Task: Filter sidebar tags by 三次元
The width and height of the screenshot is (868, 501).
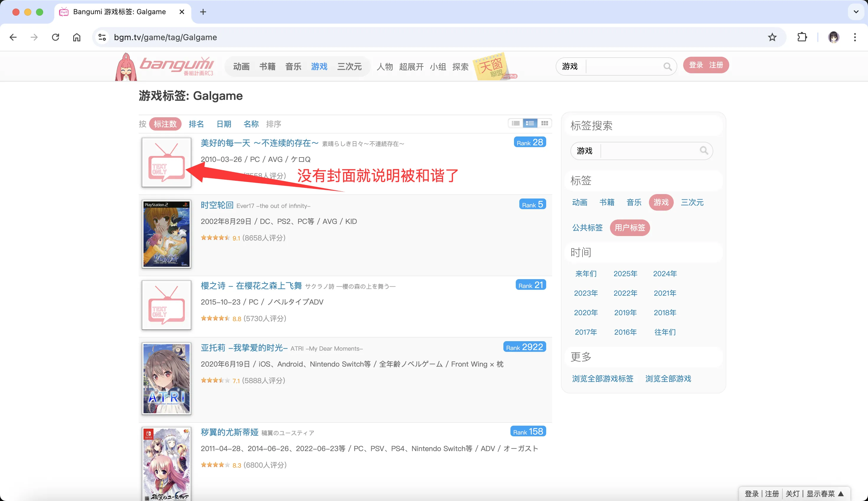Action: tap(692, 202)
